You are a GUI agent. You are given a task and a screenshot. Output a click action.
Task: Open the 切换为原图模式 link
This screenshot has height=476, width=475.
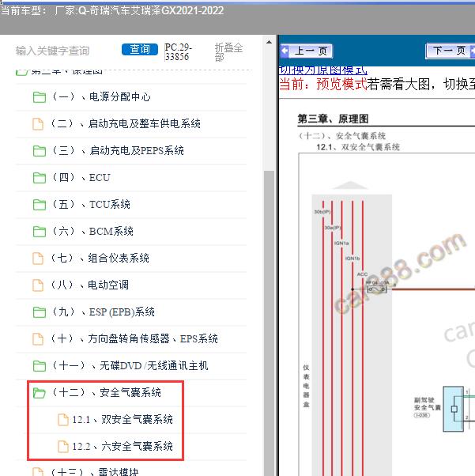[x=323, y=70]
